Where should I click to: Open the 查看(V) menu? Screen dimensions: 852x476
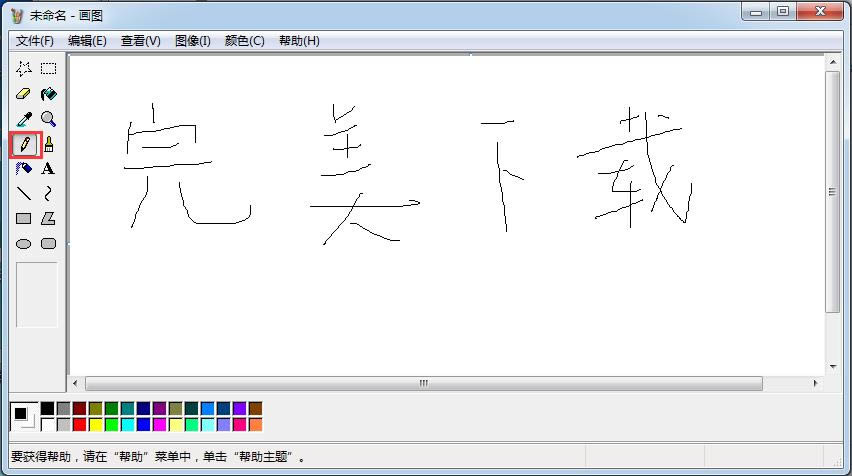(x=141, y=41)
